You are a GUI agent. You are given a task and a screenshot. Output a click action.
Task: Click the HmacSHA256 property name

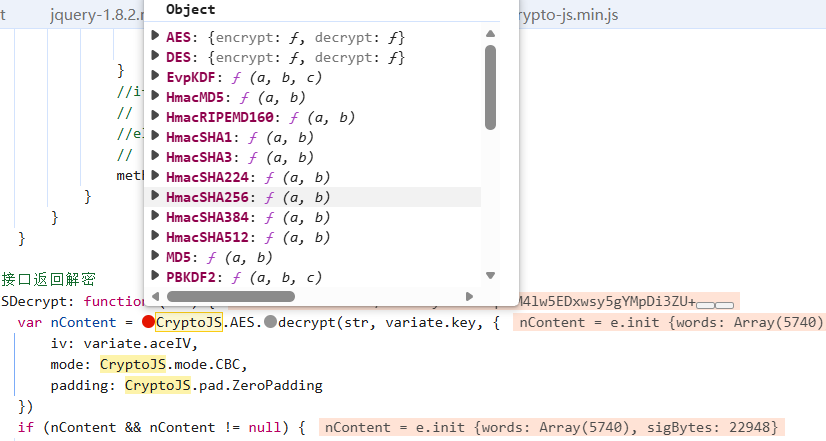(x=207, y=198)
